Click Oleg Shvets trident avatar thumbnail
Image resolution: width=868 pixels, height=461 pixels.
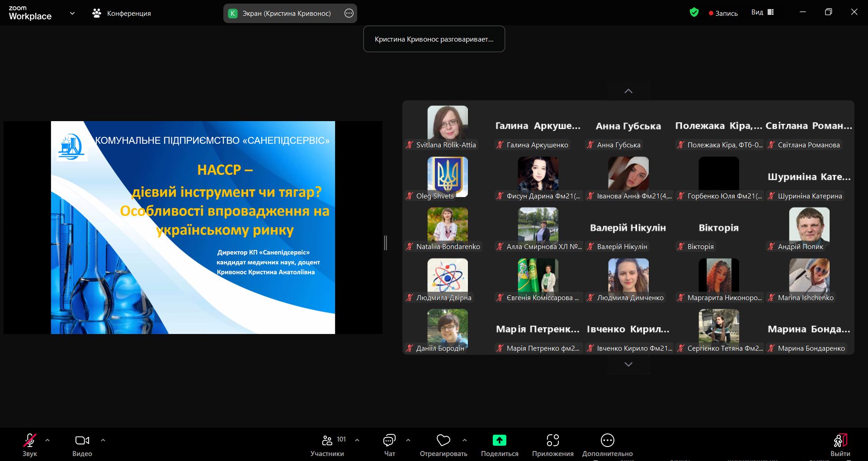point(448,177)
